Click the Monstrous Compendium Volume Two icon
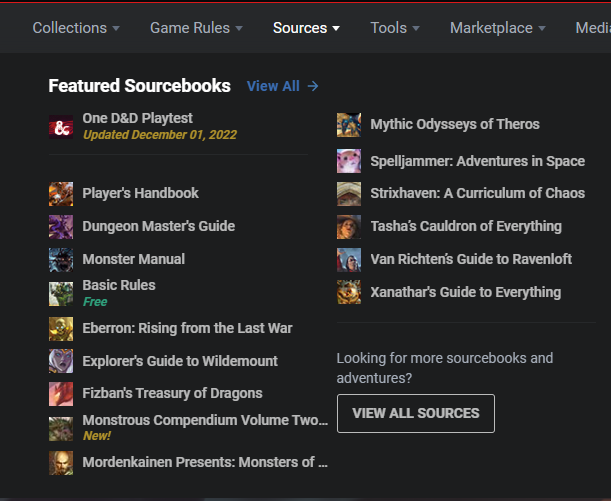611x501 pixels. [x=61, y=429]
